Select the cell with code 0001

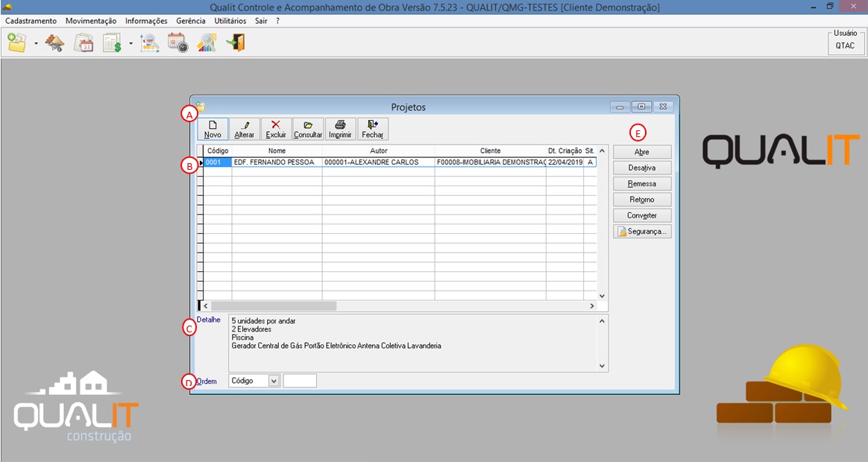(x=218, y=162)
